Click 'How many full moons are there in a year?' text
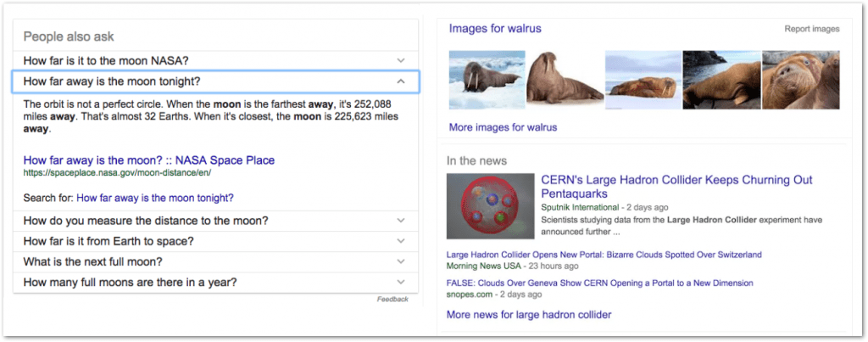 click(x=130, y=282)
